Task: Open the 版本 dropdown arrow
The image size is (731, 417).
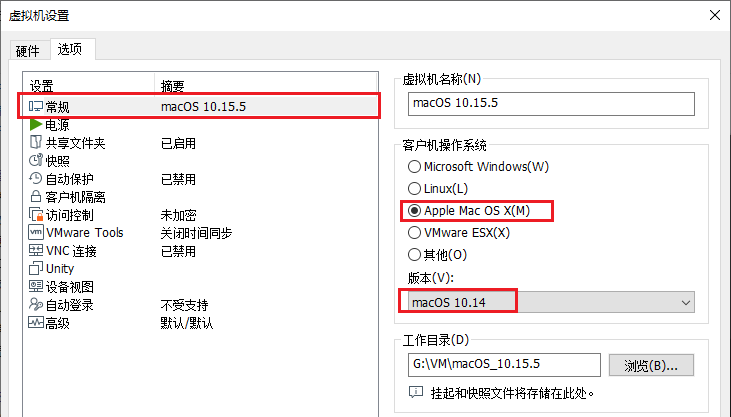Action: click(x=685, y=302)
